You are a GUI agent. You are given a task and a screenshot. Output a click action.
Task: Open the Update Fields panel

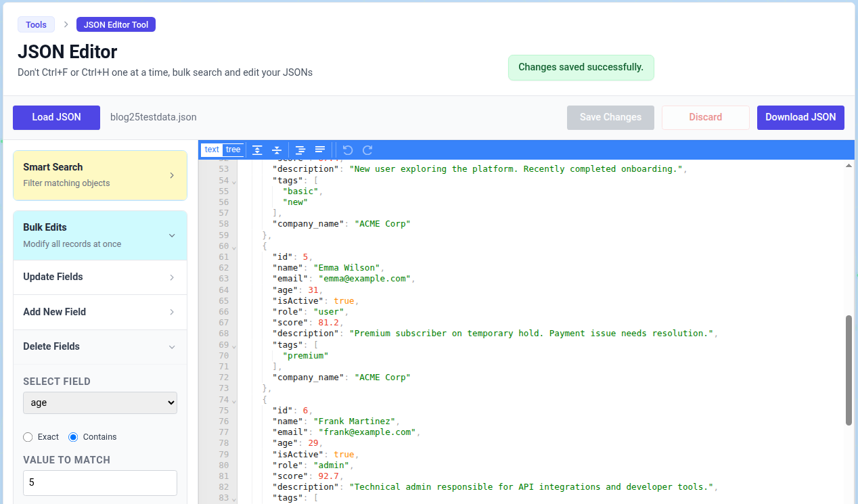click(x=99, y=277)
